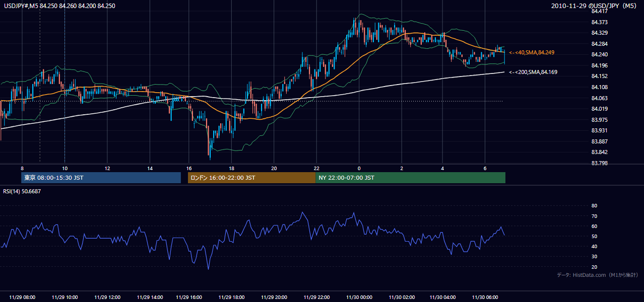Image resolution: width=644 pixels, height=302 pixels.
Task: Click the 11/29 12:00 time label
Action: pyautogui.click(x=107, y=297)
